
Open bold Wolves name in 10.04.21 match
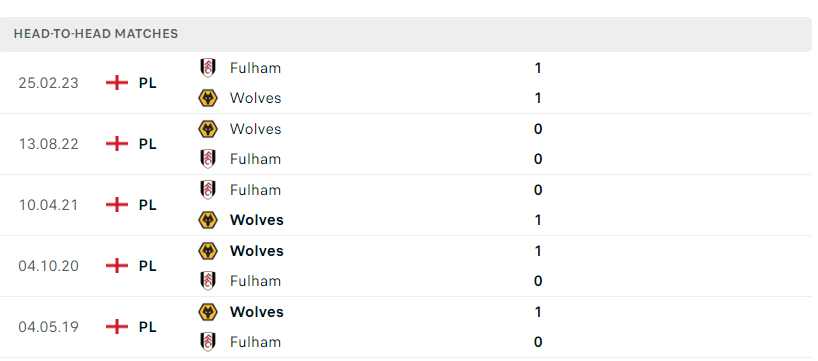(257, 220)
